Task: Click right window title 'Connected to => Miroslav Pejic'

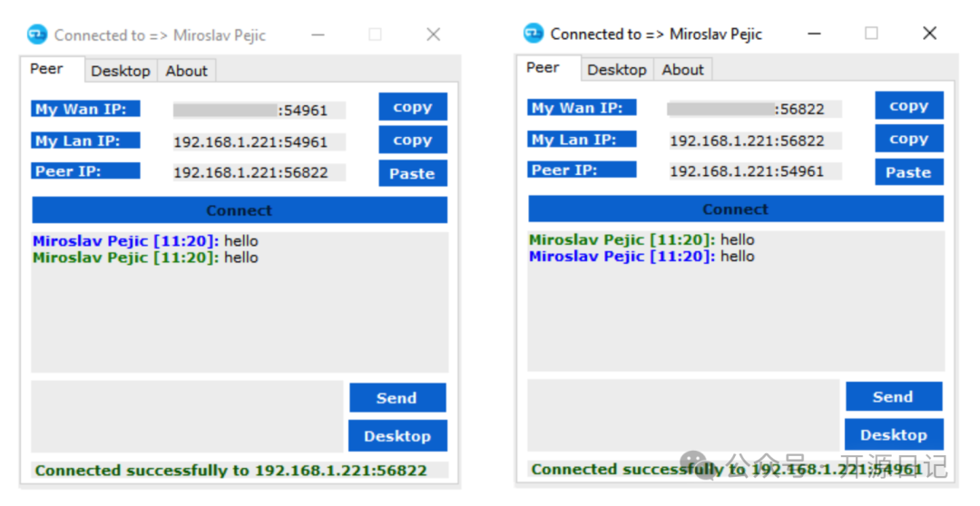Action: click(656, 34)
